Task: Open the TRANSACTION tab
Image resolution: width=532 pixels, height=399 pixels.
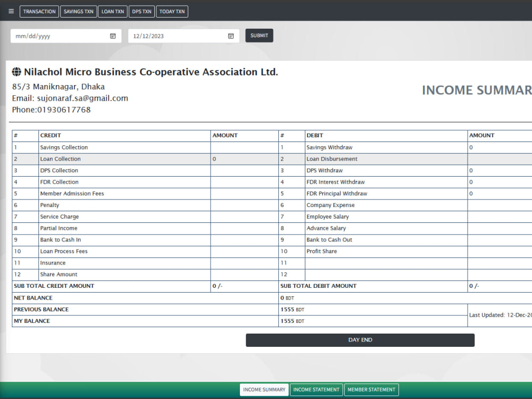Action: coord(39,12)
